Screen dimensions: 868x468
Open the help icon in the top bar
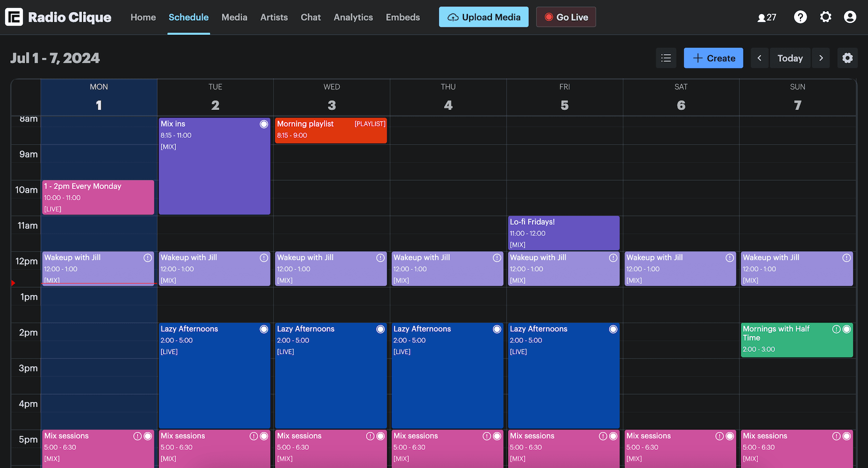pos(800,17)
